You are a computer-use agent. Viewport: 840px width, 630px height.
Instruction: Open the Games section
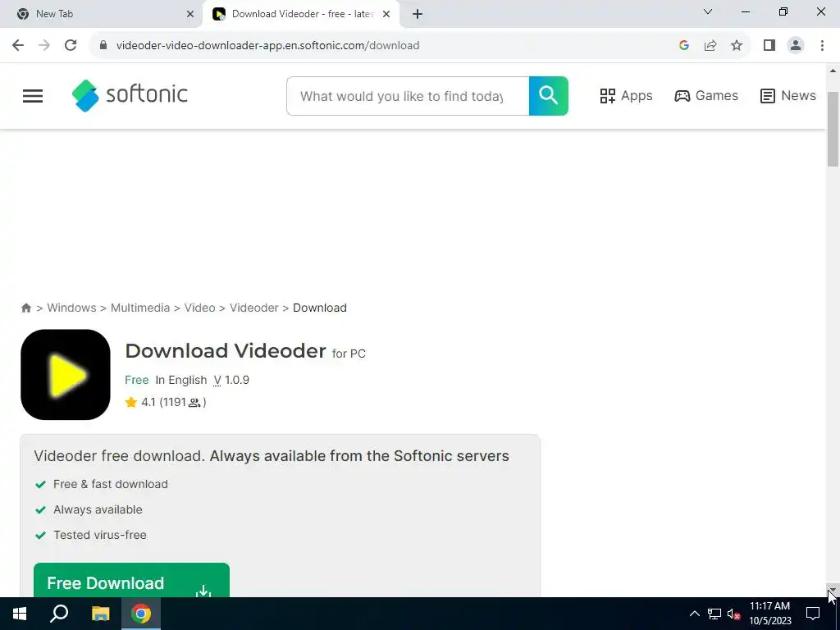[x=706, y=96]
